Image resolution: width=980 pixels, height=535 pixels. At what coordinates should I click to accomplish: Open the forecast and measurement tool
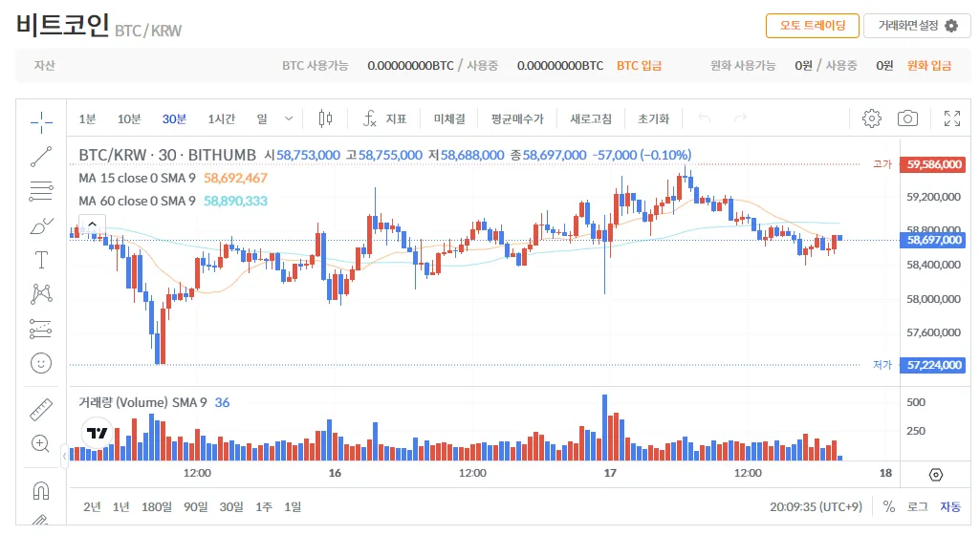pos(41,329)
